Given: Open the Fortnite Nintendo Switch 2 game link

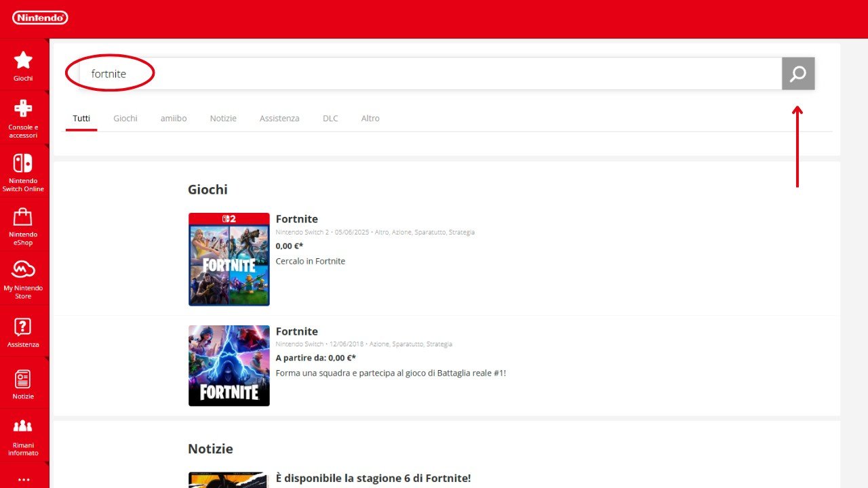Looking at the screenshot, I should point(297,218).
